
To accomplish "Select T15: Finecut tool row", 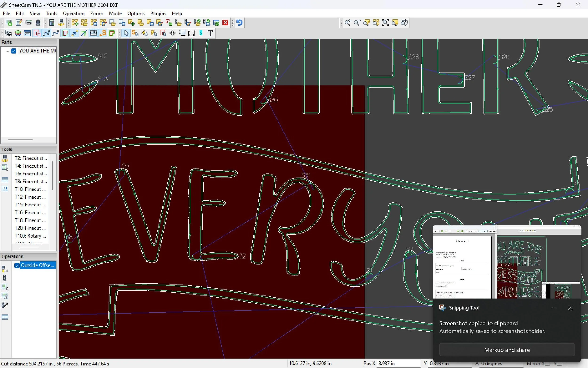I will click(31, 205).
